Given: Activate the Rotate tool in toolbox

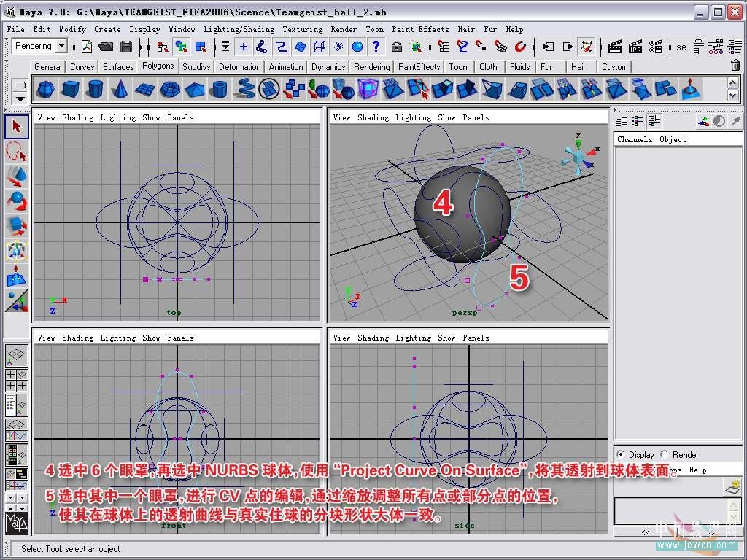Looking at the screenshot, I should [x=17, y=201].
